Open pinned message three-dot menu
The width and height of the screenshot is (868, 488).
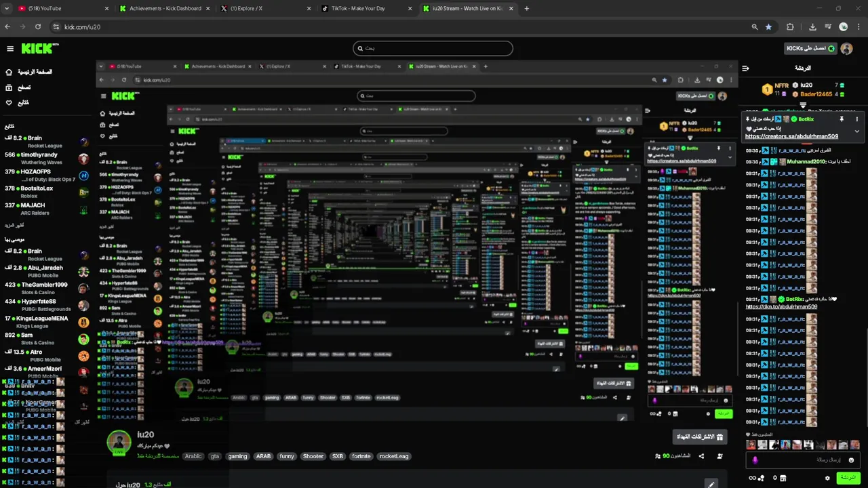tap(857, 119)
